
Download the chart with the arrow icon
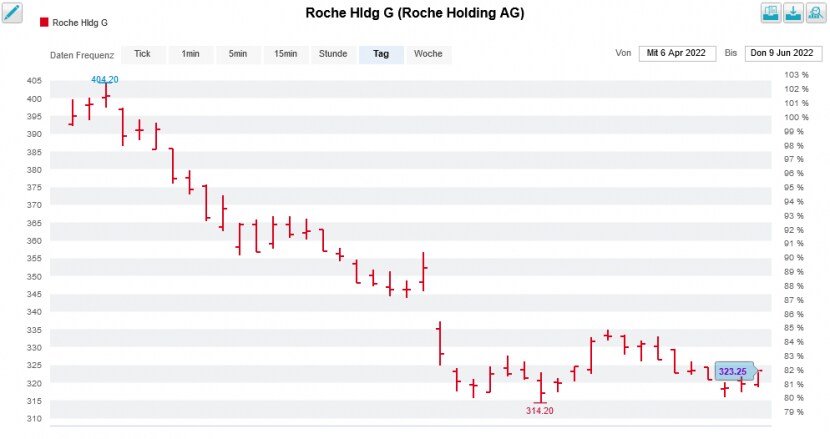click(x=793, y=13)
